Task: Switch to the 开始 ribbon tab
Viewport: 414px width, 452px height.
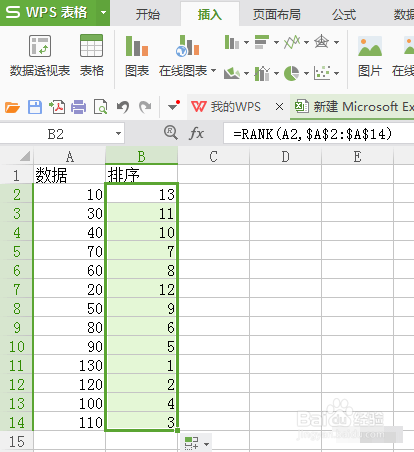Action: [148, 15]
